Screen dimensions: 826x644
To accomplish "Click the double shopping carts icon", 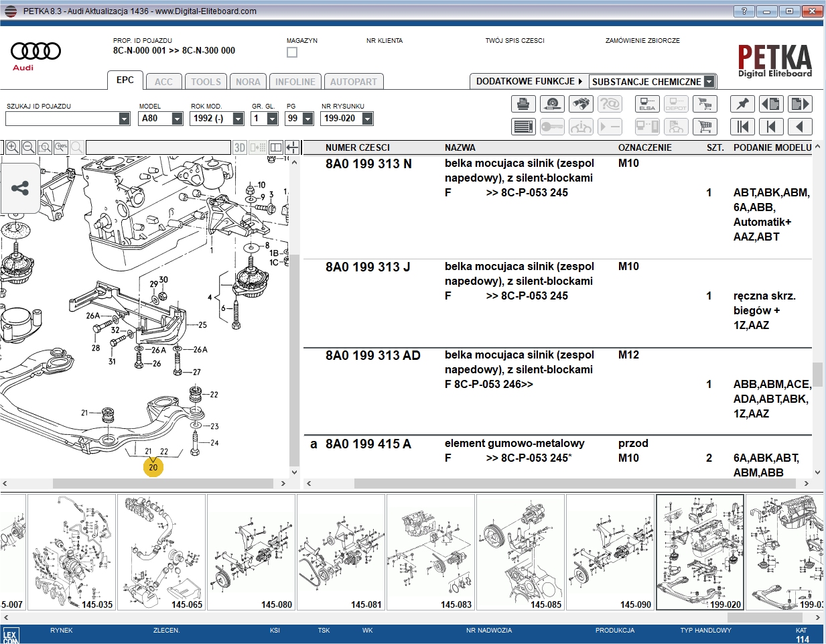I will point(705,104).
